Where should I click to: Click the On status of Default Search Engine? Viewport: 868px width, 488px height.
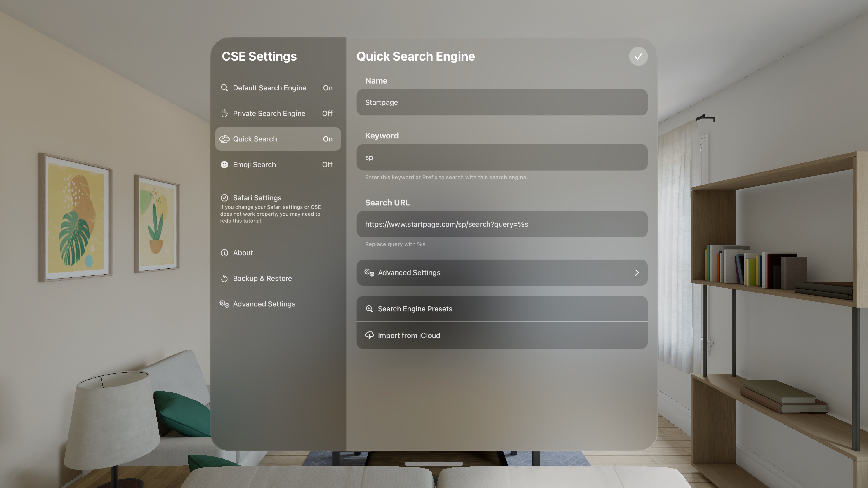click(328, 88)
